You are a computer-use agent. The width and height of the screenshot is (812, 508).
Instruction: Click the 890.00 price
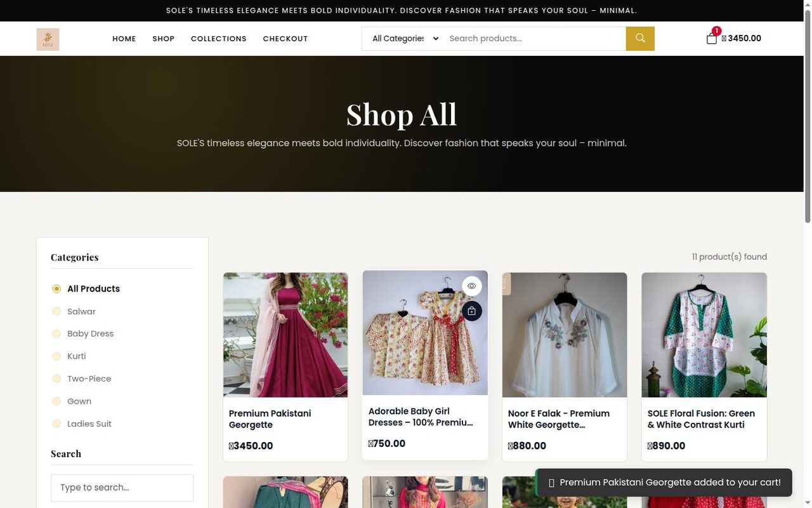666,446
